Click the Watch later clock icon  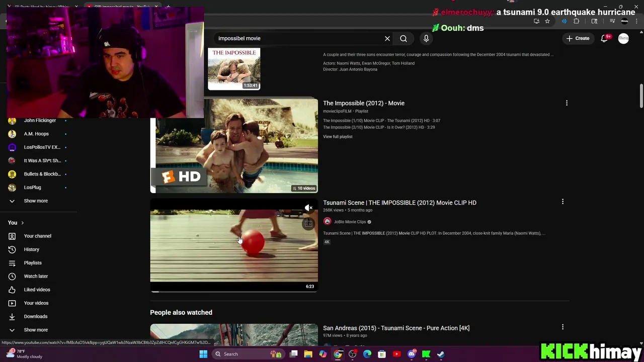[x=12, y=276]
